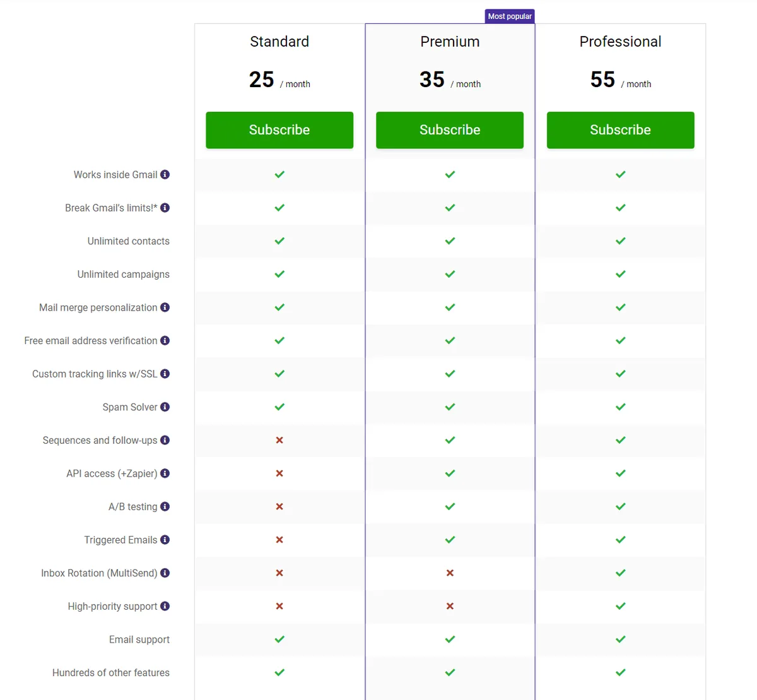Open info tooltip for Works inside Gmail
The image size is (757, 700).
point(165,174)
